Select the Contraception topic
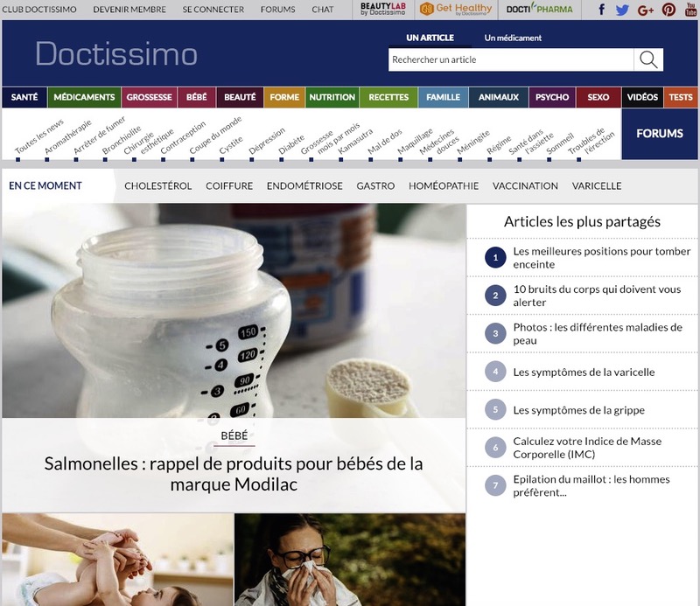This screenshot has height=606, width=700. 183,137
